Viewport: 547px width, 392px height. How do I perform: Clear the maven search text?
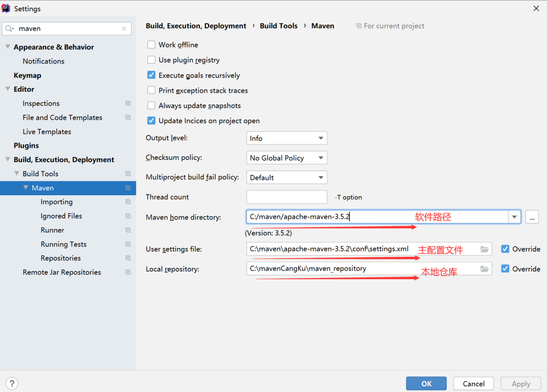tap(124, 29)
